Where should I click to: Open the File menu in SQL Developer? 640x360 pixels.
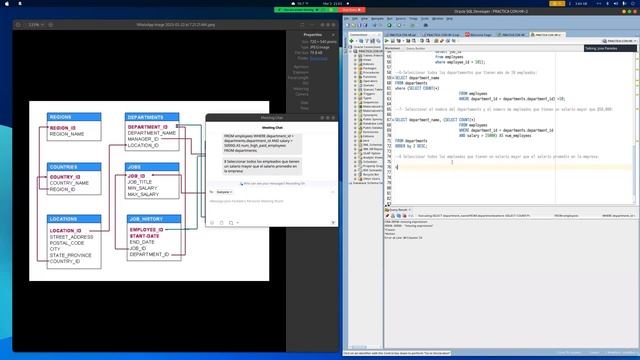click(346, 19)
